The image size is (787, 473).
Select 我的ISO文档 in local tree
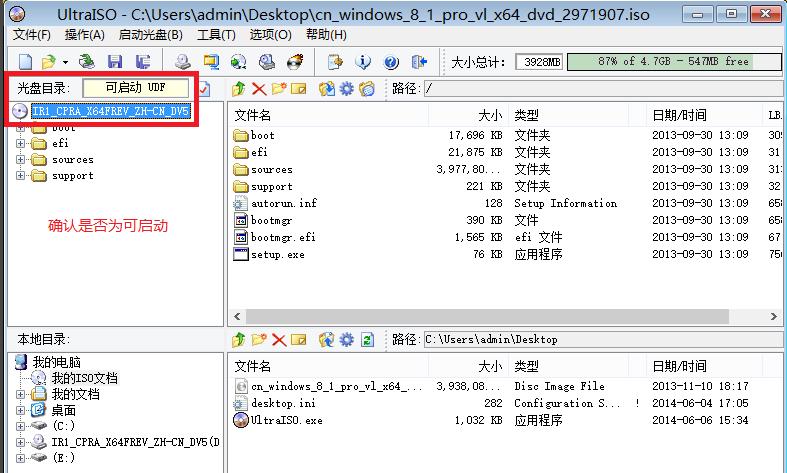click(x=84, y=378)
